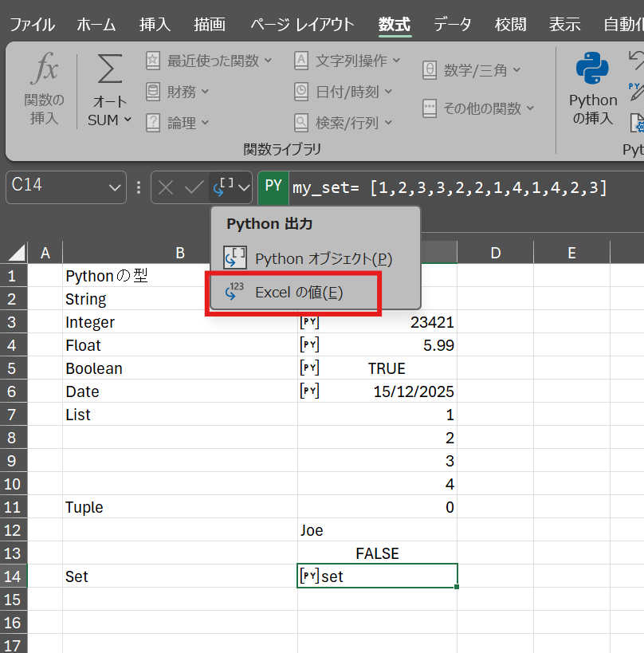
Task: Select the List label cell
Action: point(180,415)
